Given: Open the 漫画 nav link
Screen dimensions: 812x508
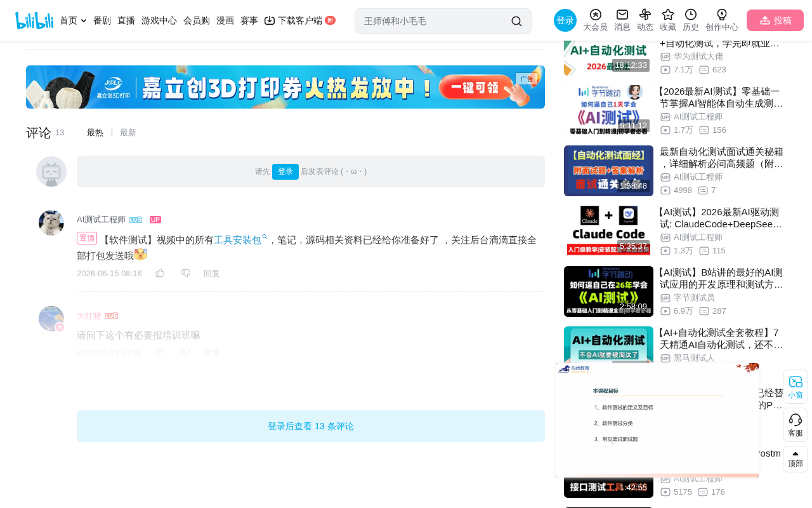Looking at the screenshot, I should (225, 20).
